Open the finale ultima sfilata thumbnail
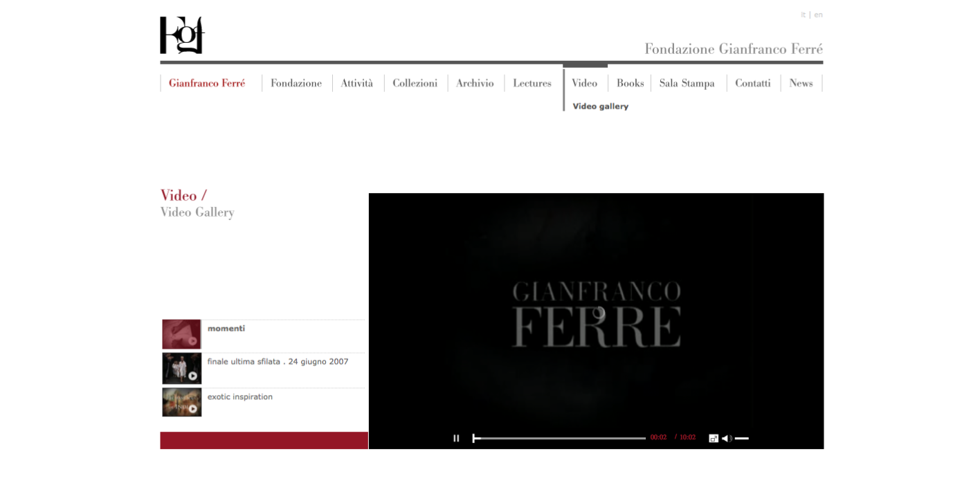The width and height of the screenshot is (980, 485). point(181,368)
